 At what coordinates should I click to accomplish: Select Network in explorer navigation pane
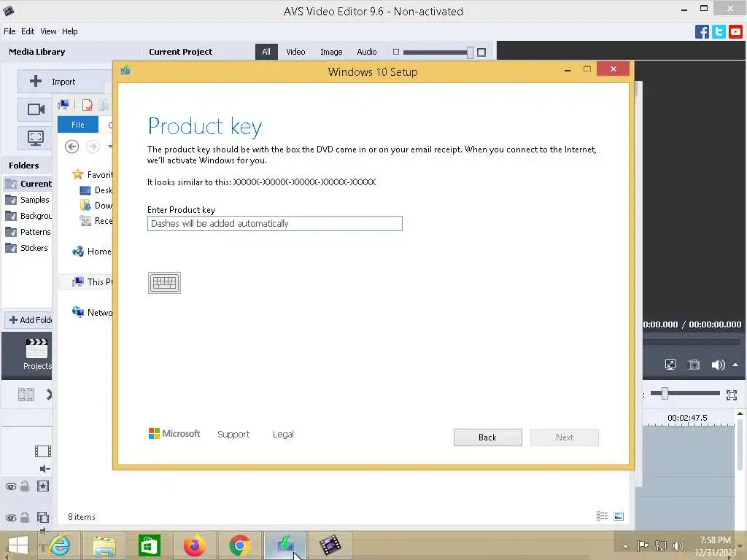coord(93,312)
